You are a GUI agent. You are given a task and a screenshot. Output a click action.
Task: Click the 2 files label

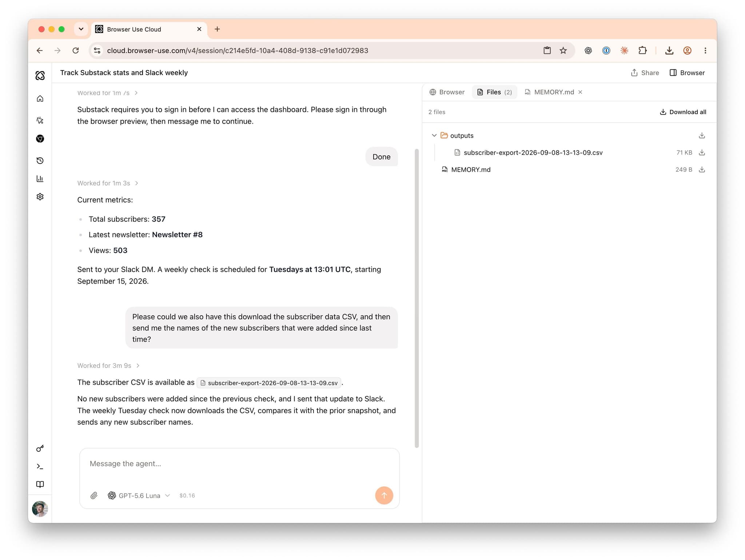tap(437, 112)
